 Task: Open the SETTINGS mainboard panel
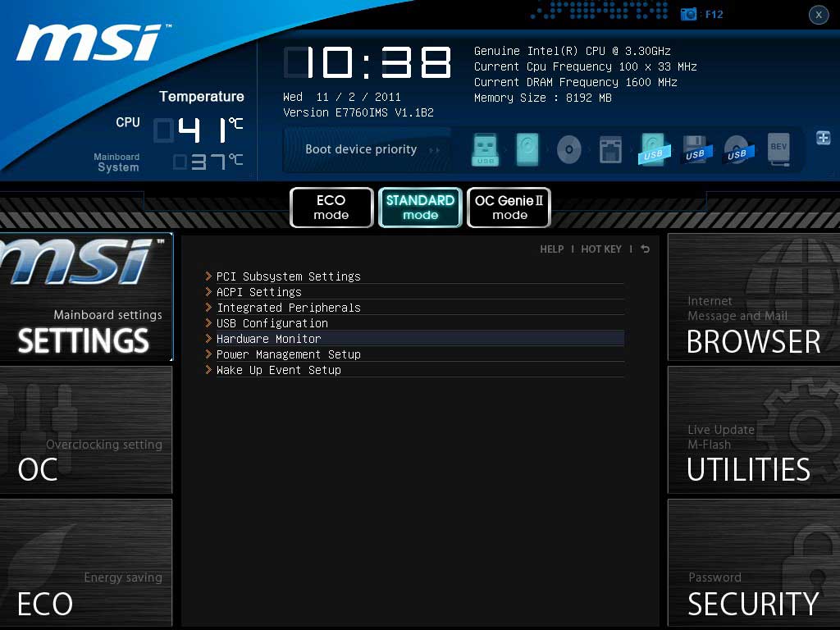coord(86,297)
